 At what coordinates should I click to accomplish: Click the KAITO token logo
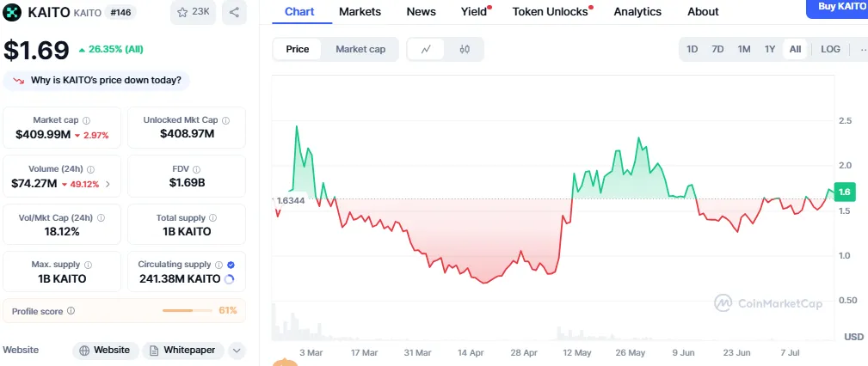(x=13, y=12)
